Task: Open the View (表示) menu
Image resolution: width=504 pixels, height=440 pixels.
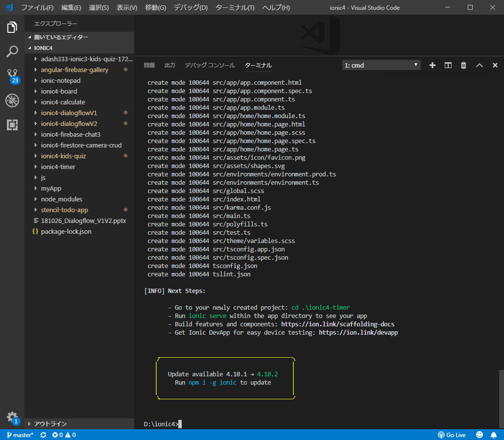Action: click(x=127, y=7)
